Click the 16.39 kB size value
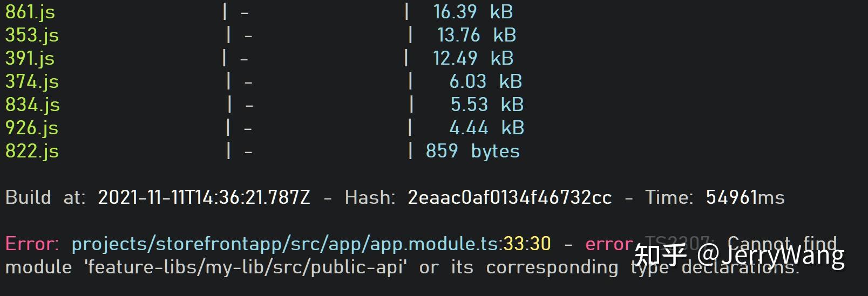868x296 pixels. point(473,12)
